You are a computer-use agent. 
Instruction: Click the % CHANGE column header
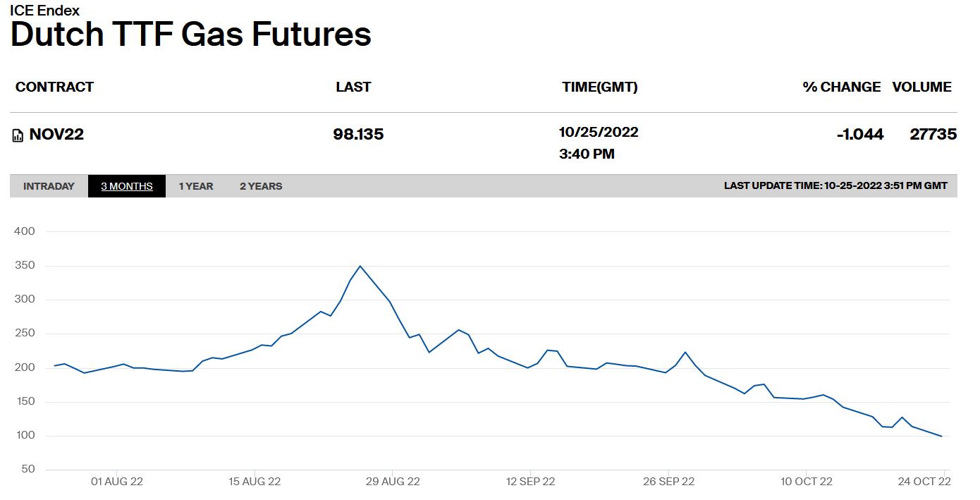coord(841,87)
